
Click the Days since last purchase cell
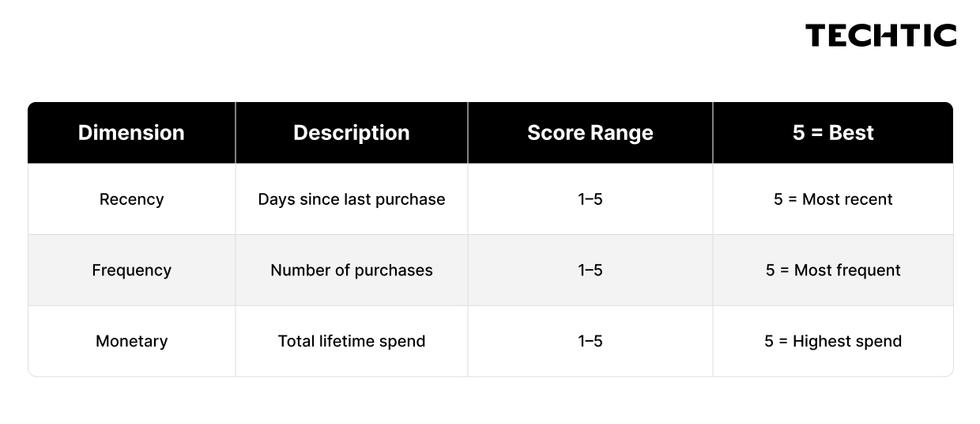[x=352, y=199]
